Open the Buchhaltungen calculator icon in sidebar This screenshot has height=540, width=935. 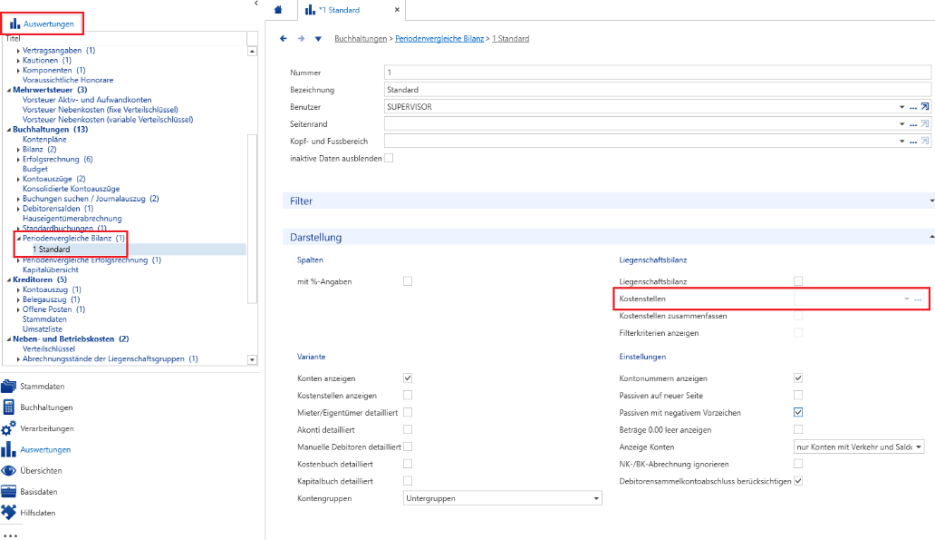click(x=8, y=407)
